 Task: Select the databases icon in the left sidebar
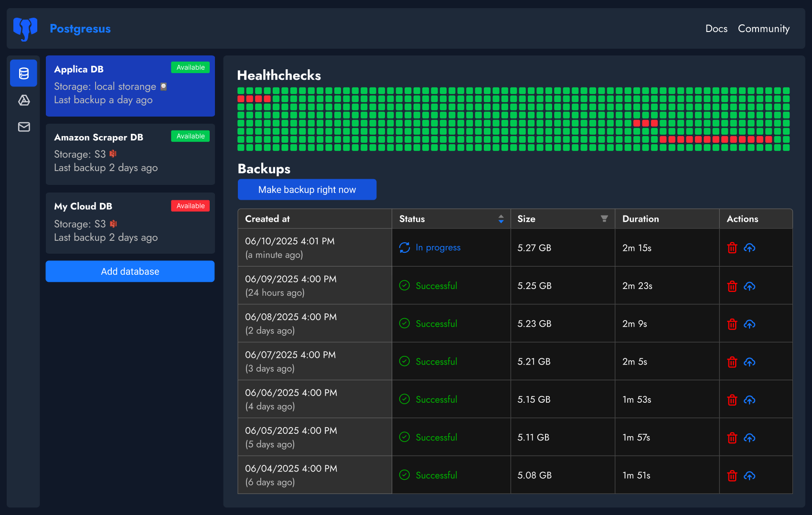click(23, 73)
